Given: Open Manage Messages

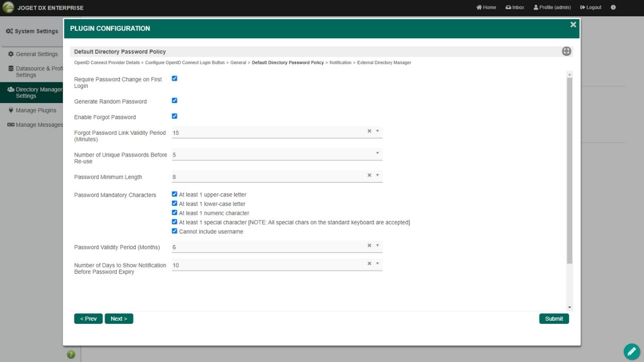Looking at the screenshot, I should pos(35,125).
